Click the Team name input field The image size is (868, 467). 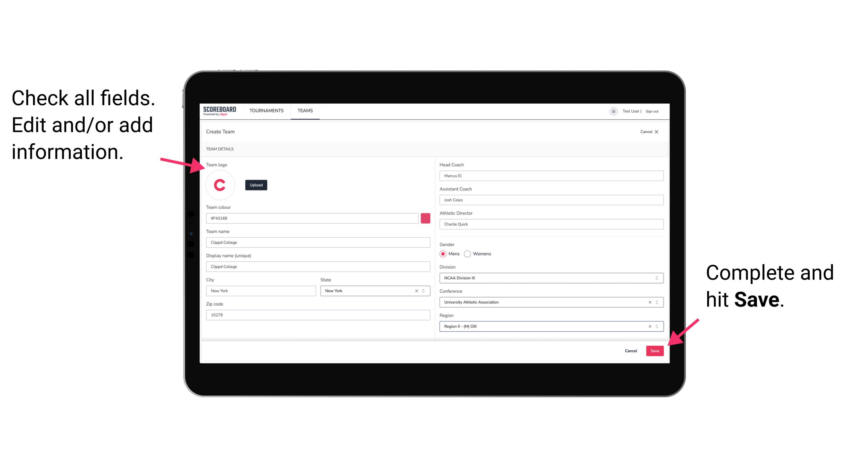pos(318,242)
